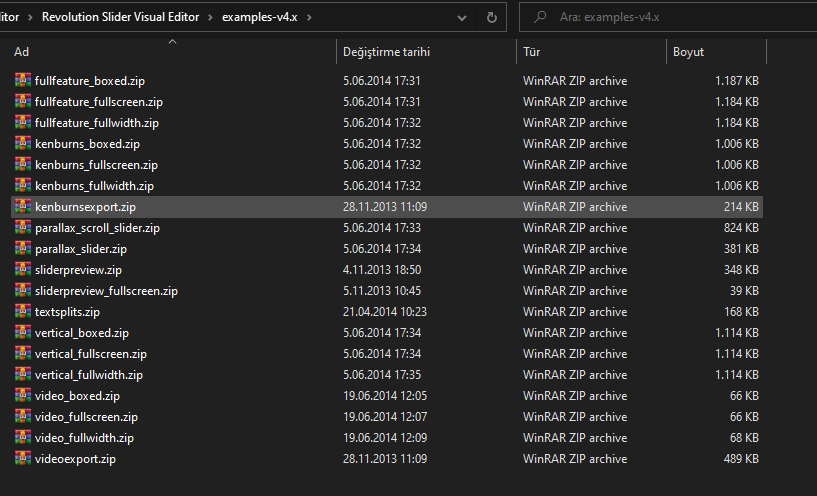The width and height of the screenshot is (817, 496).
Task: Click the WinRAR icon of kenburnsexport.zip
Action: tap(22, 206)
